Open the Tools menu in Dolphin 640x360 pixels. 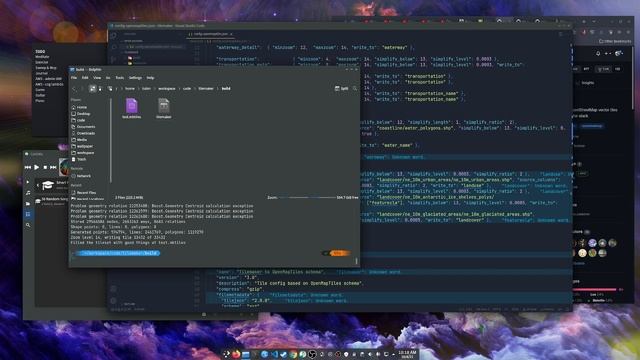[x=120, y=78]
